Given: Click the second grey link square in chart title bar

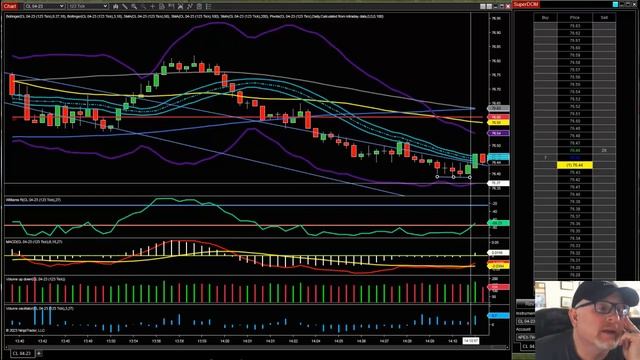Looking at the screenshot, I should (489, 7).
